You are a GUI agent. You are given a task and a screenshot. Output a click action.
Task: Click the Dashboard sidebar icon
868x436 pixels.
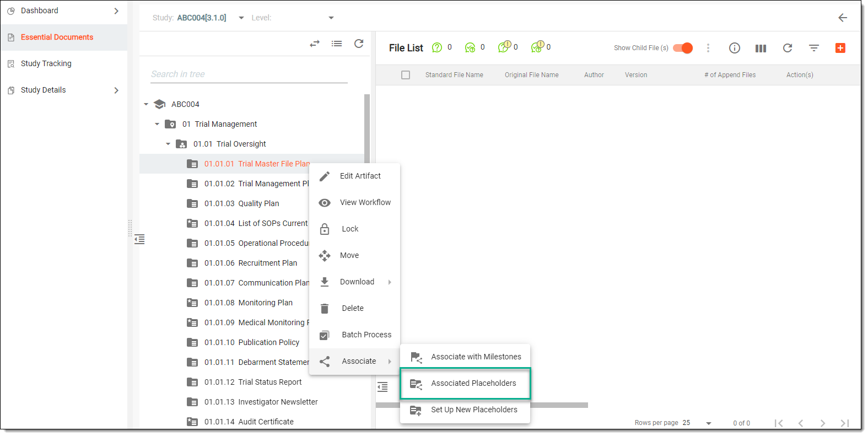pos(11,11)
